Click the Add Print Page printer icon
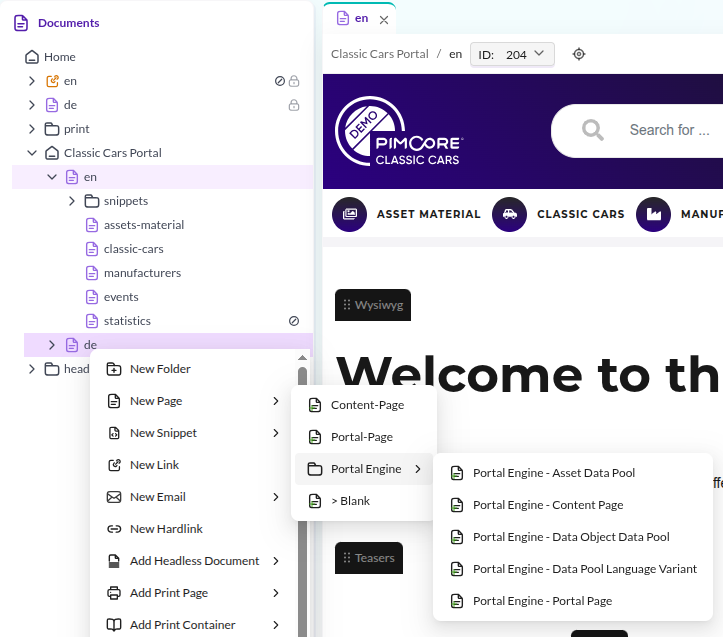Screen dimensions: 723x637 [x=114, y=593]
